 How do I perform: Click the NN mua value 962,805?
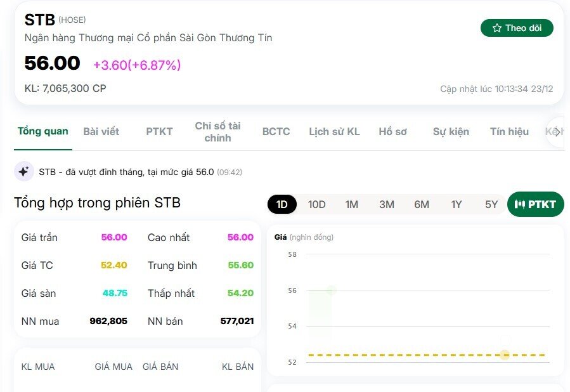(109, 321)
